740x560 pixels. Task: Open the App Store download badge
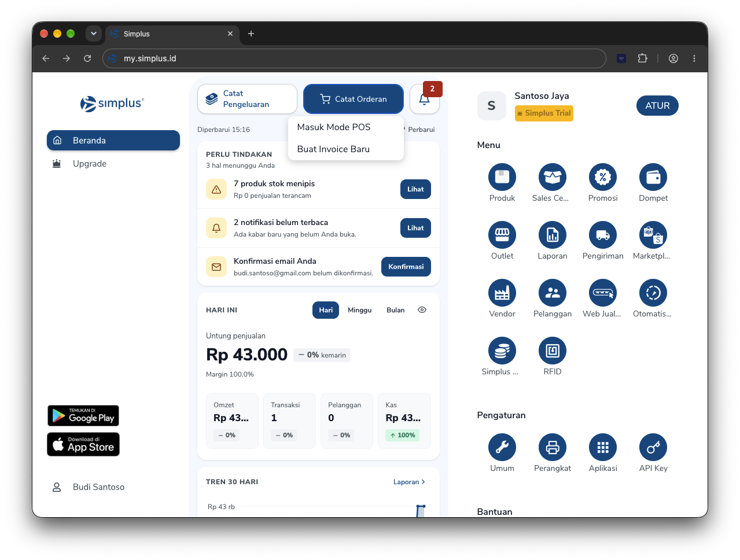coord(83,444)
